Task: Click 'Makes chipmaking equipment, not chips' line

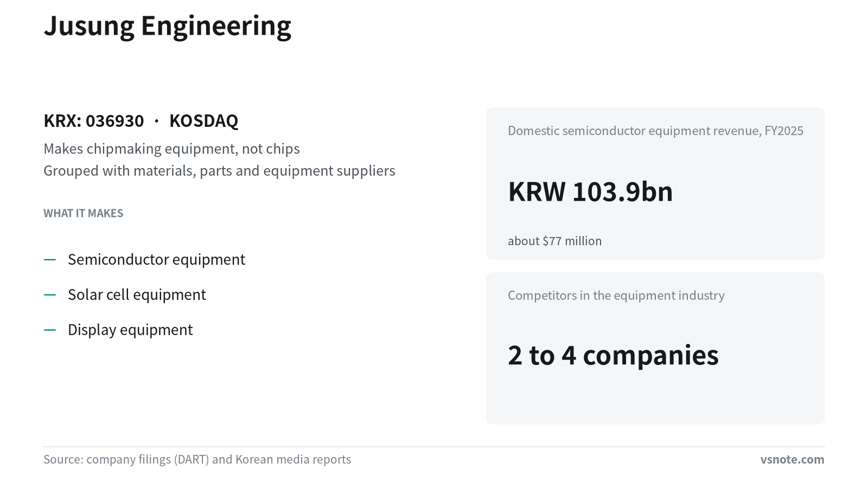Action: point(171,149)
